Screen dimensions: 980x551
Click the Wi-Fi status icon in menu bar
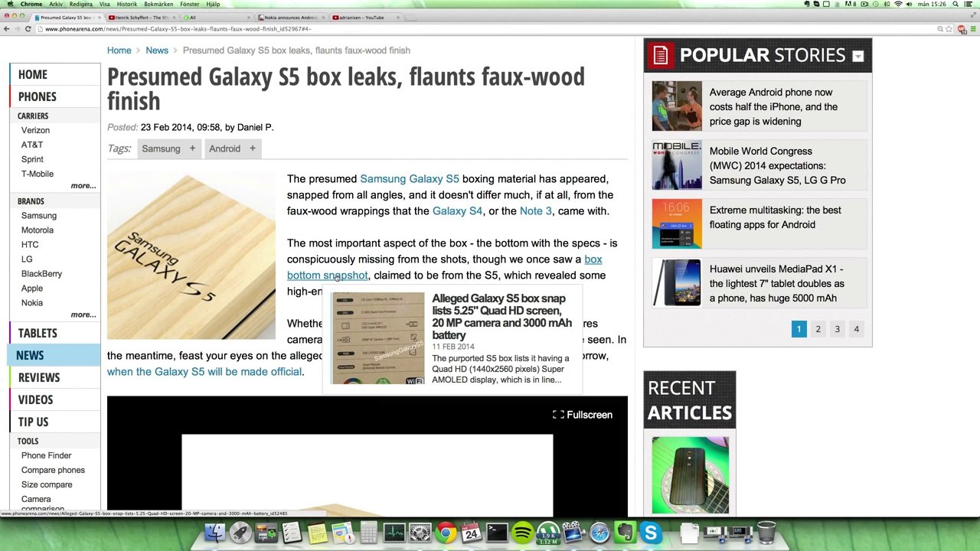(898, 4)
